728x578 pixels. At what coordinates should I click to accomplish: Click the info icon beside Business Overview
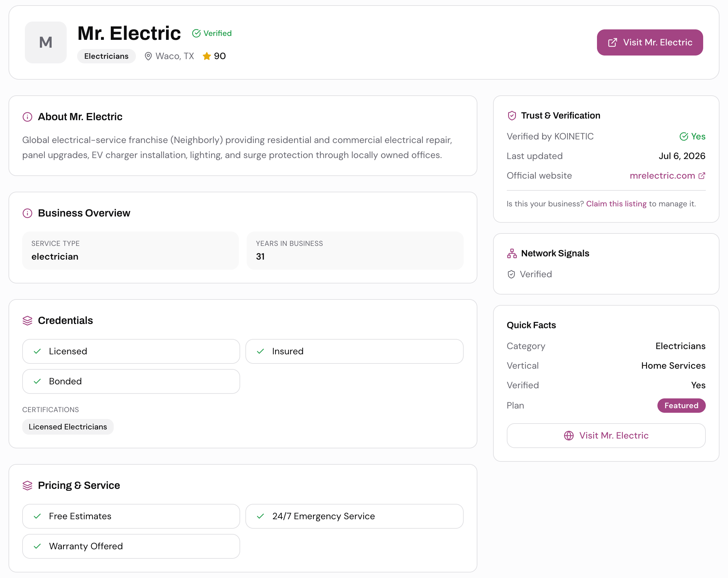[27, 213]
